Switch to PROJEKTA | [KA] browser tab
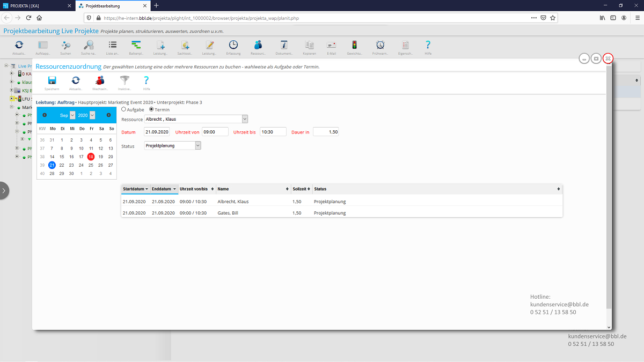Image resolution: width=644 pixels, height=362 pixels. tap(36, 5)
